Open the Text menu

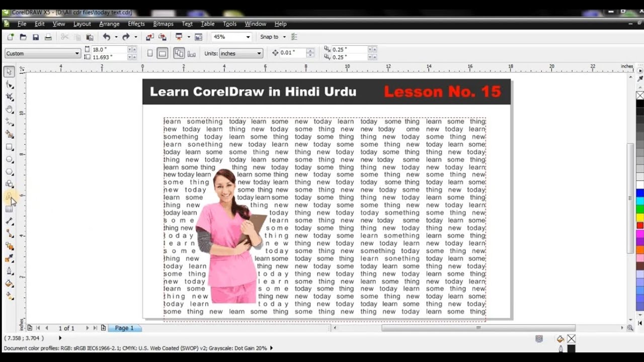187,24
